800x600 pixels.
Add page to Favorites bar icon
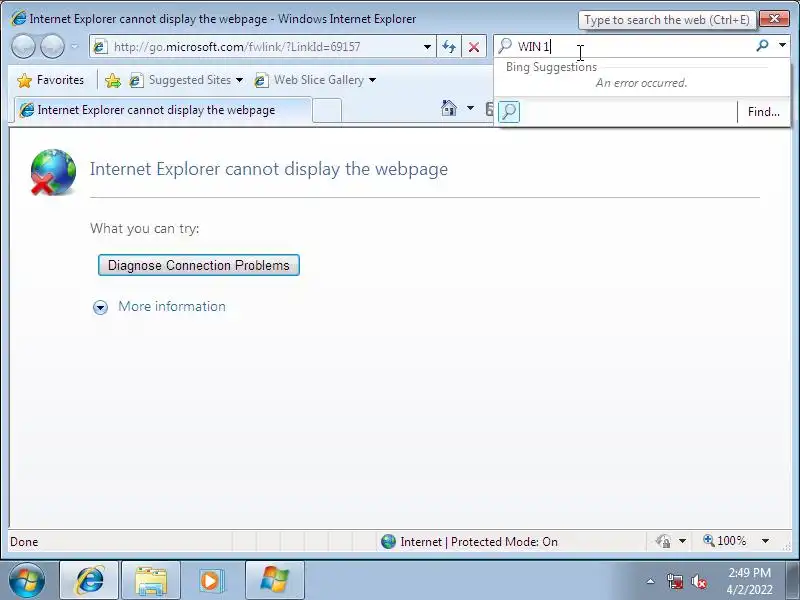113,80
